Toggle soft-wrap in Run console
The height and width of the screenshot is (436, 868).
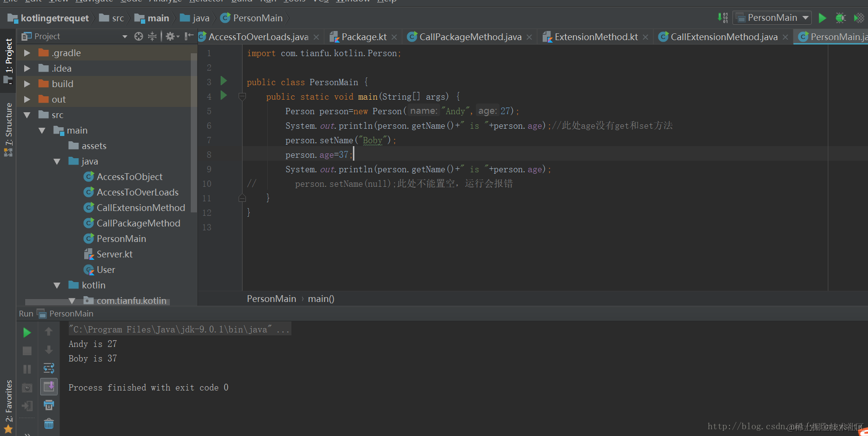(49, 368)
